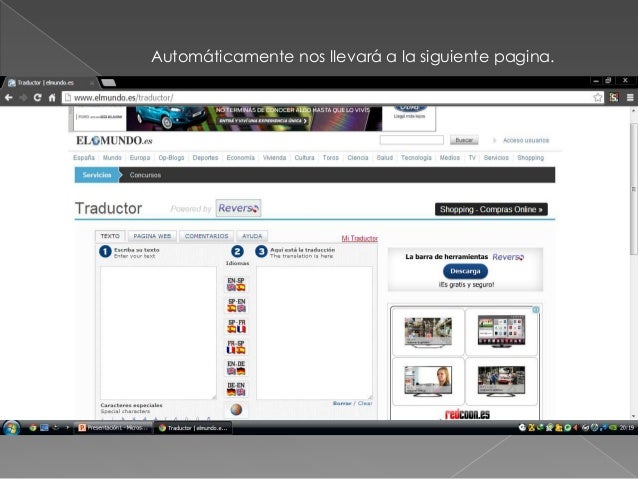Click the Borrar link below translation
638x479 pixels.
pos(342,403)
